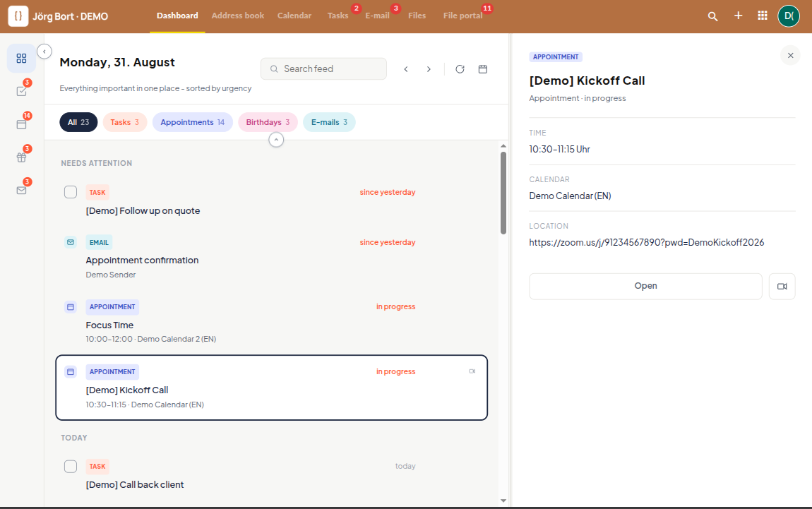
Task: Refresh the feed
Action: coord(460,69)
